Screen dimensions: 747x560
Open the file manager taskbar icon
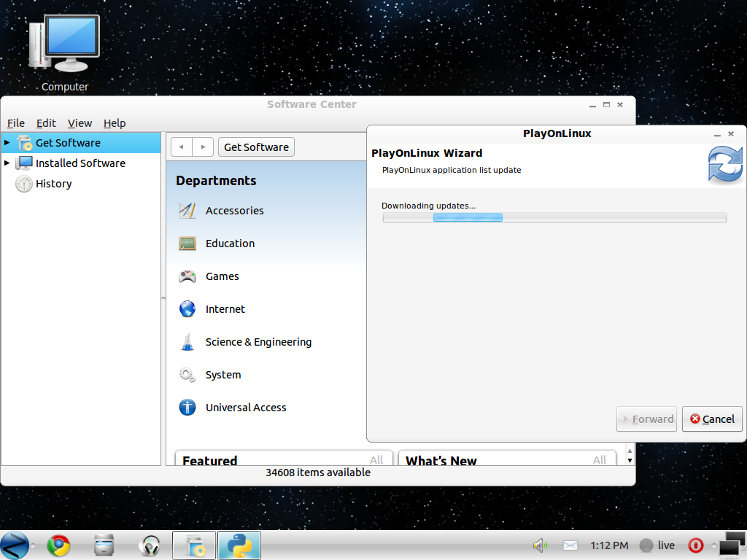[104, 545]
